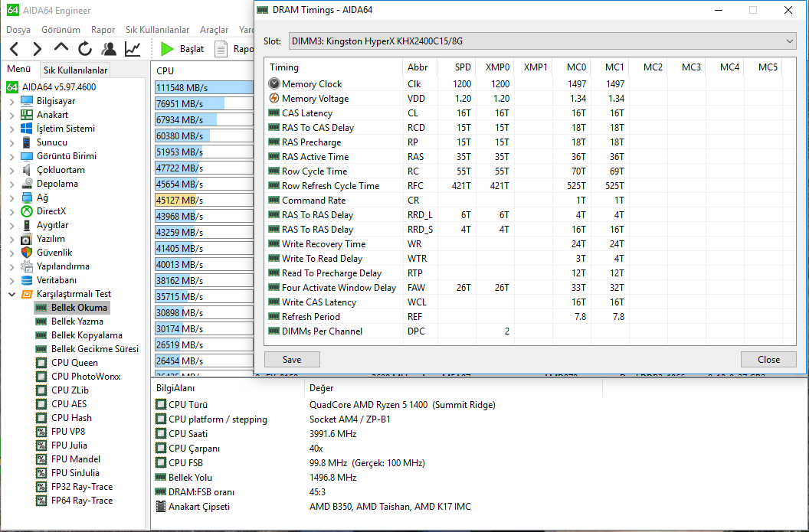Viewport: 809px width, 532px height.
Task: Expand the Anakart tree node
Action: pos(11,115)
